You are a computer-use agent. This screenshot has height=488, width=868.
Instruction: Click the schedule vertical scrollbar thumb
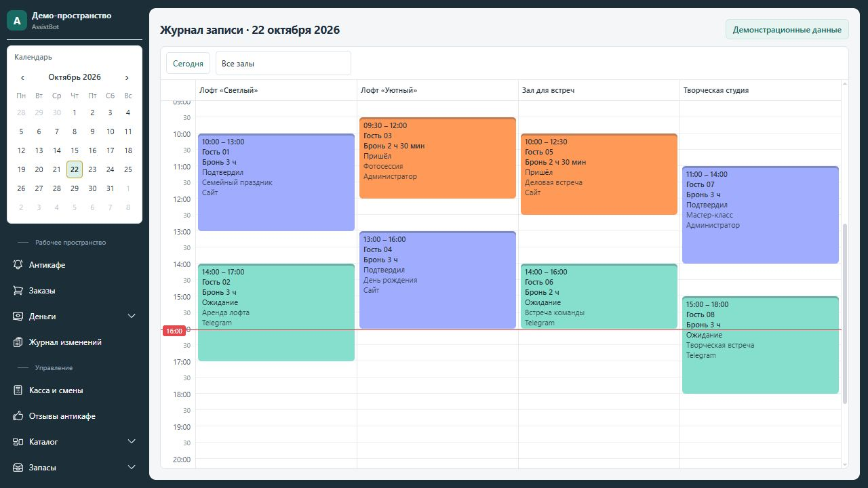[x=845, y=314]
